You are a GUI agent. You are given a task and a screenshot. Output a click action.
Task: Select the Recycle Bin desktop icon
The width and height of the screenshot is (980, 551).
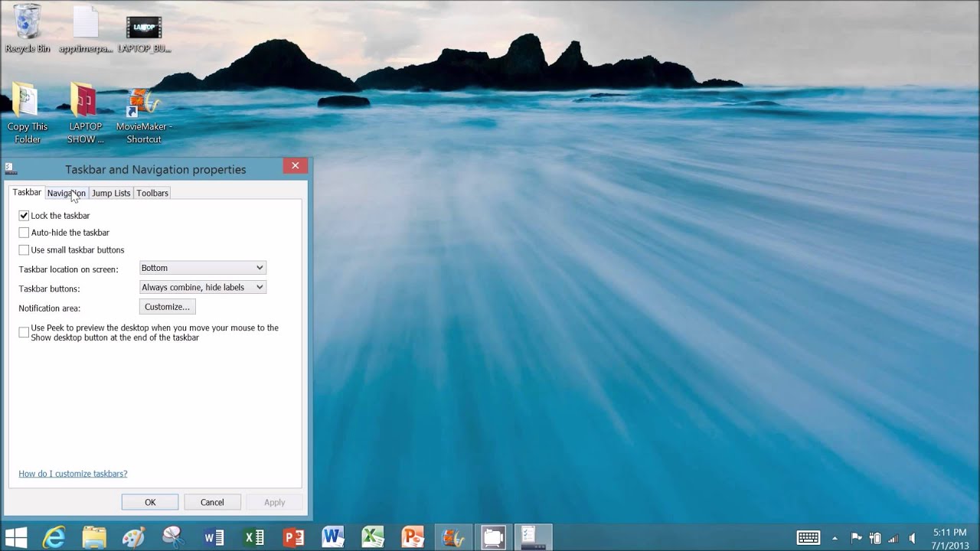click(28, 28)
